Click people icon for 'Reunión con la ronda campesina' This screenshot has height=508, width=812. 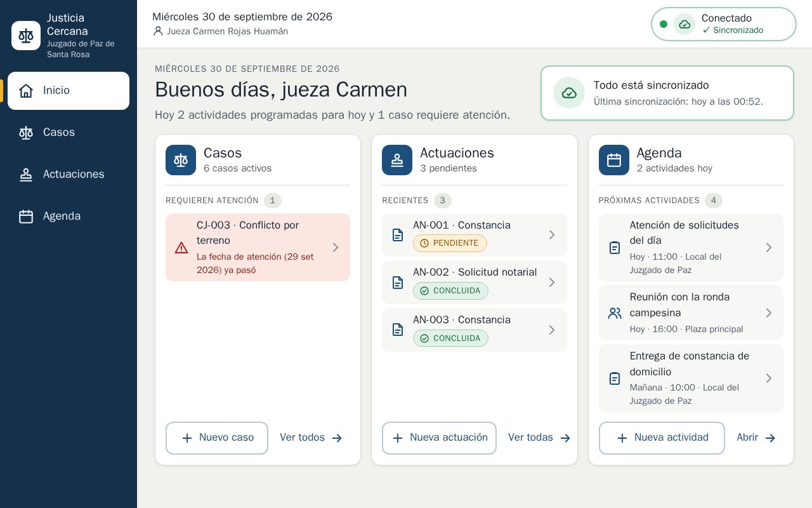tap(615, 313)
